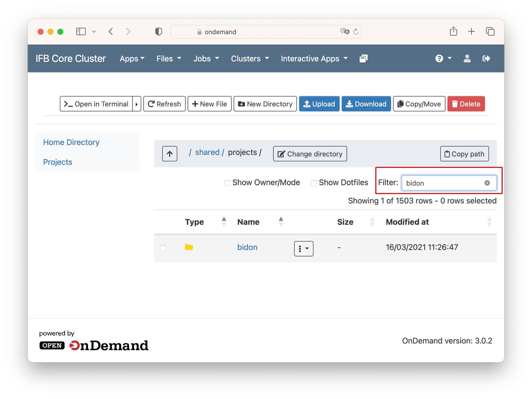Sort by the Size column

(372, 222)
